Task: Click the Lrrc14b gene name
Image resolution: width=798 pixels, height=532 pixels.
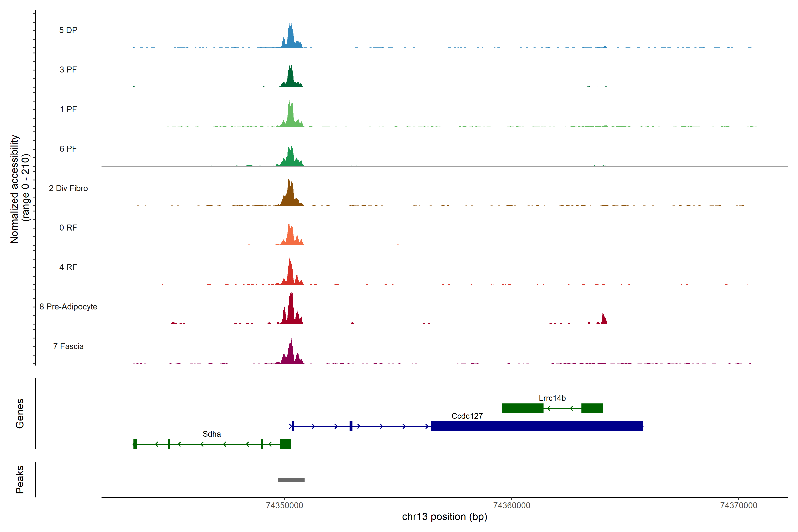Action: click(552, 398)
